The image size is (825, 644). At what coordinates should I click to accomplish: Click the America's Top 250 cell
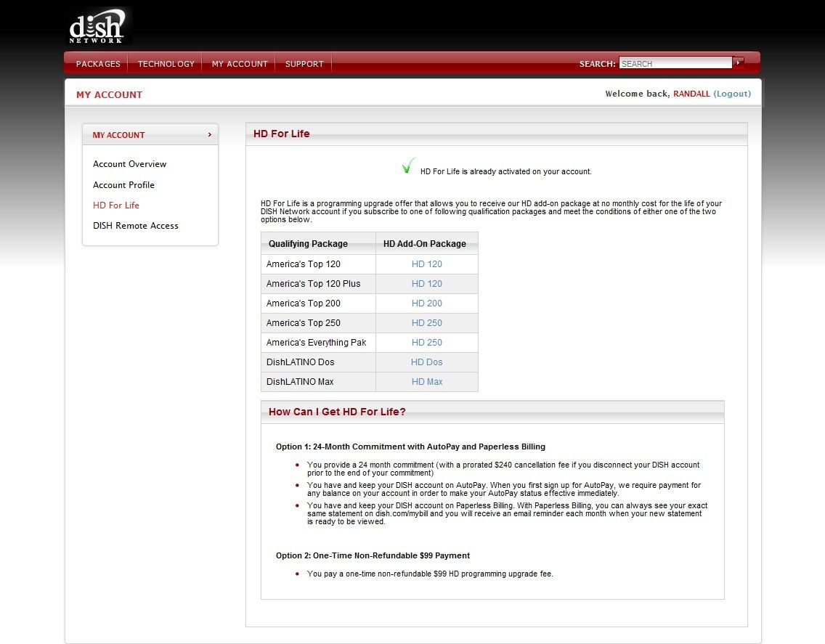(318, 323)
